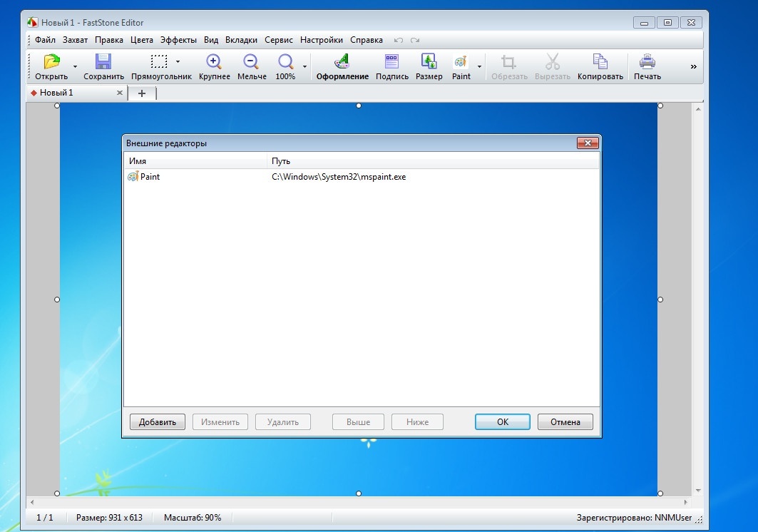Open the zoom level dropdown arrow
Screen dimensions: 758x532
tap(304, 67)
